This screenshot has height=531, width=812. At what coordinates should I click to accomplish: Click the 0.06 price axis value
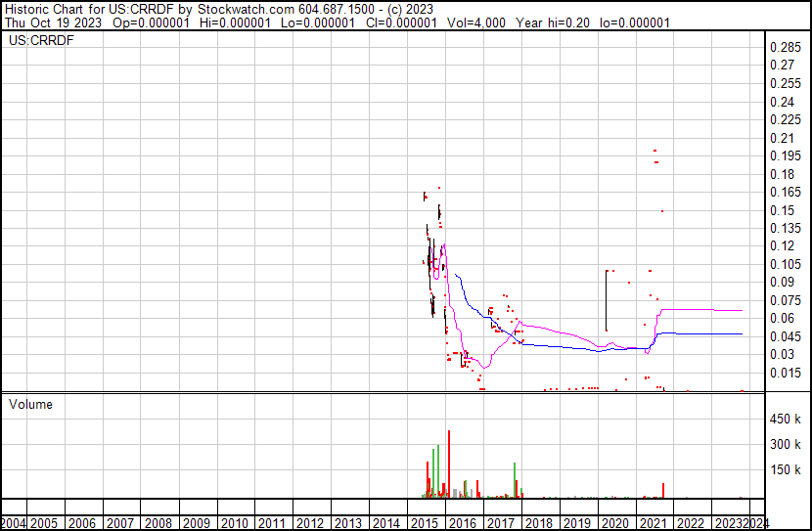pos(782,318)
